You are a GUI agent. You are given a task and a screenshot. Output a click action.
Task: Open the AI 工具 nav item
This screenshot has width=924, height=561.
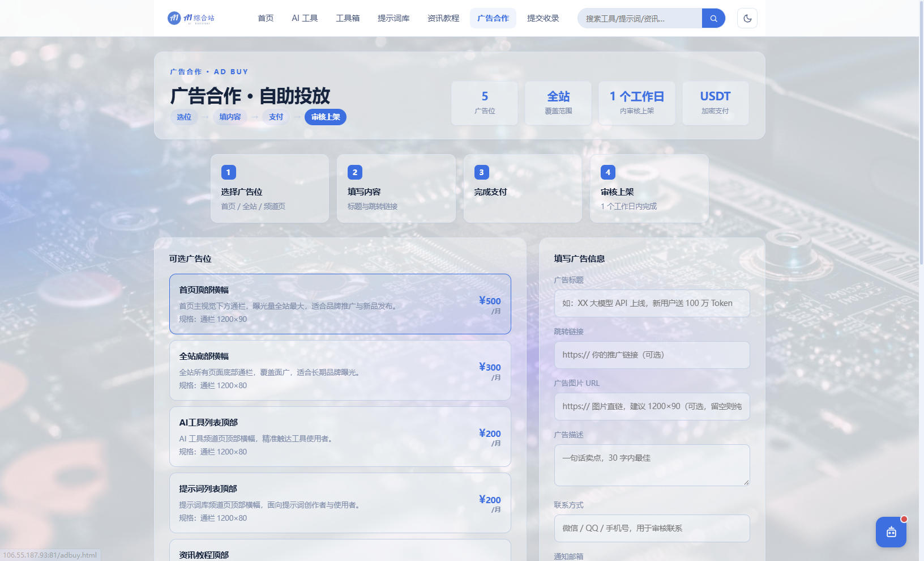(305, 18)
